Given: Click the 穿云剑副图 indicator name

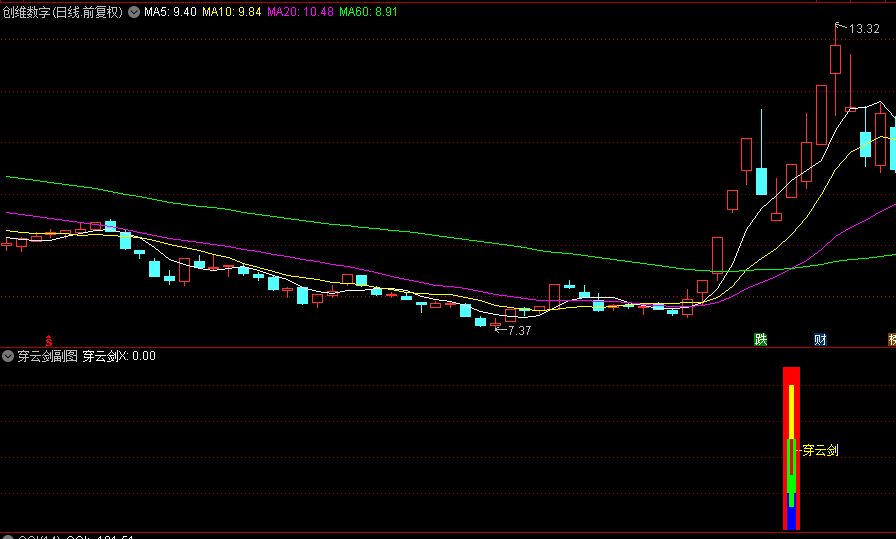Looking at the screenshot, I should click(x=47, y=356).
